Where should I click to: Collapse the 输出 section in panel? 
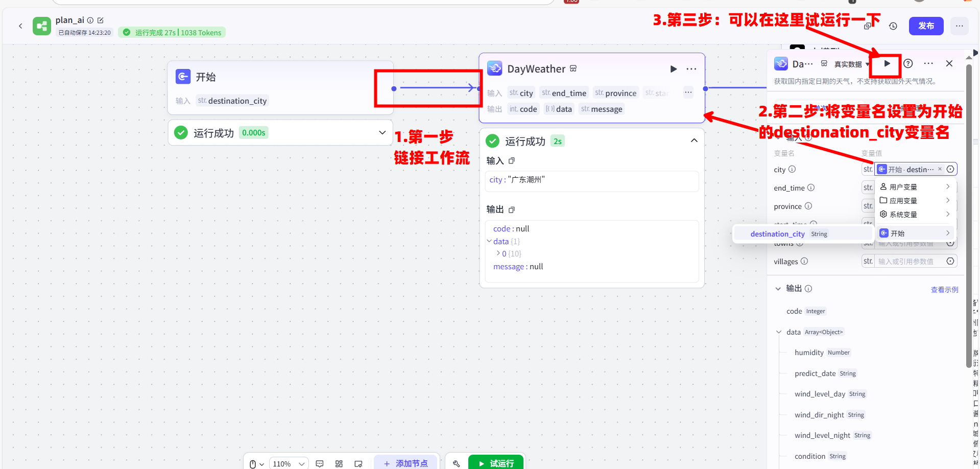click(x=778, y=289)
